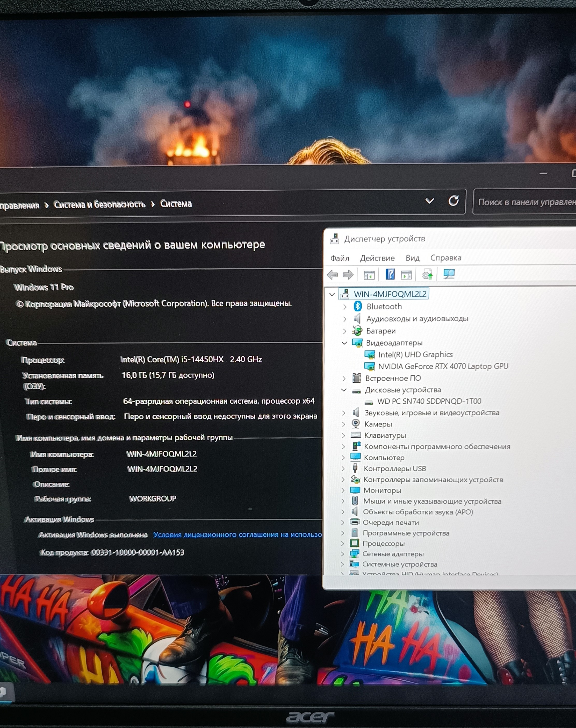Click the Мониторы display icon
This screenshot has height=728, width=576.
(x=355, y=490)
